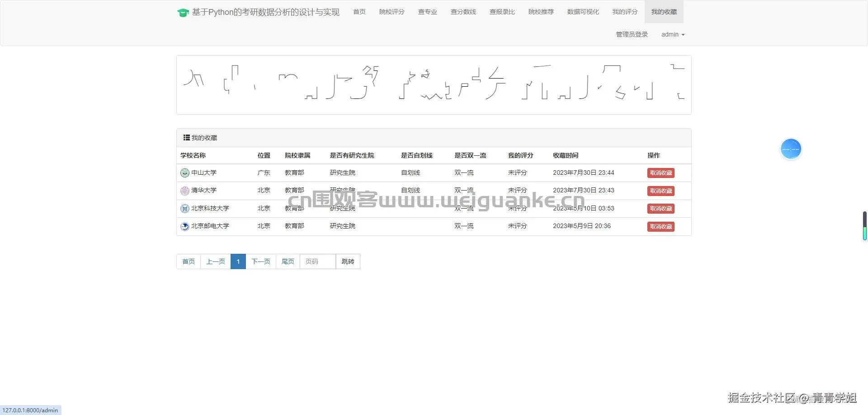Screen dimensions: 868x415
Task: Click the 位置 column header
Action: coord(264,155)
